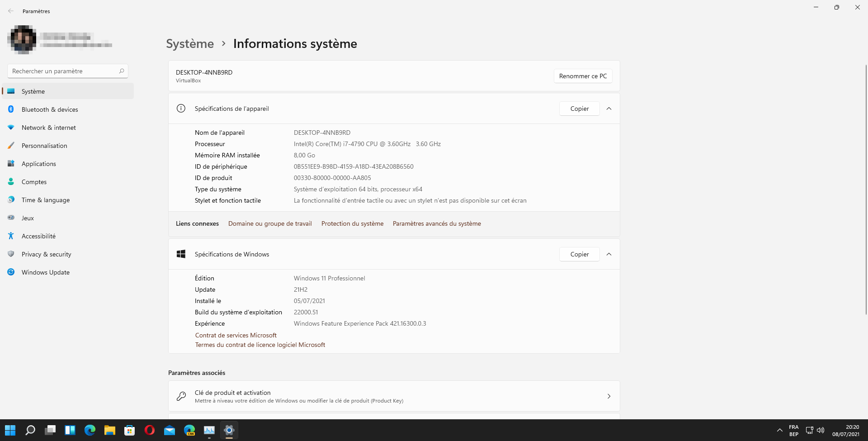
Task: Open File Explorer from taskbar
Action: (x=110, y=430)
